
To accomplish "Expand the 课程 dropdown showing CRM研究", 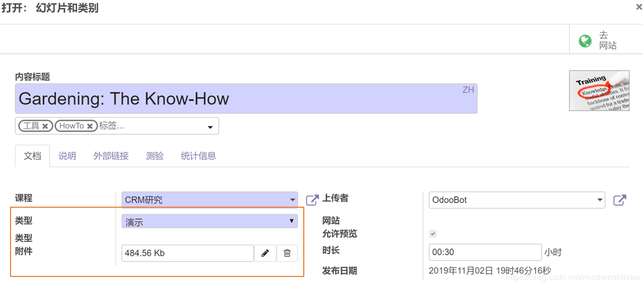I will click(x=292, y=200).
